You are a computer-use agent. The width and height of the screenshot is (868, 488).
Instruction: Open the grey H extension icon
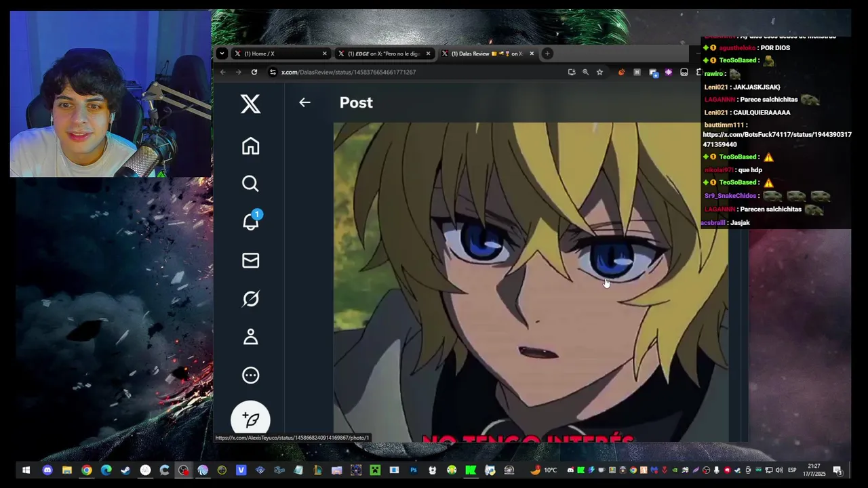point(637,72)
